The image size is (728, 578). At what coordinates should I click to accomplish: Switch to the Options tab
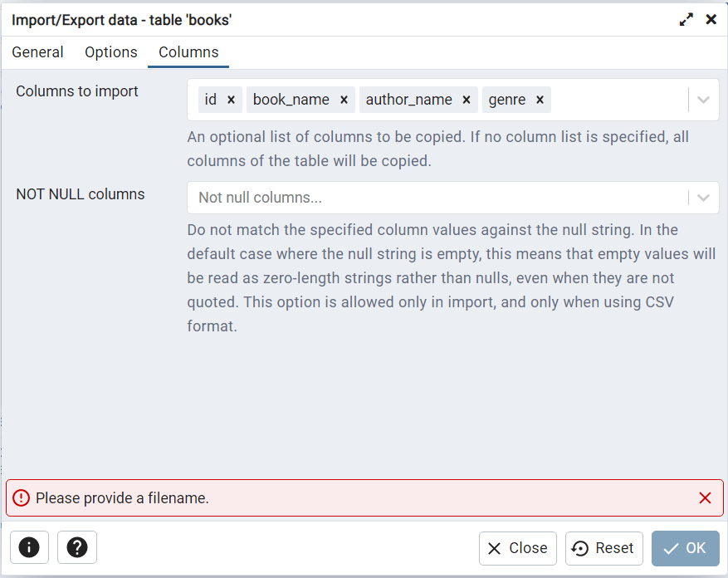(111, 52)
